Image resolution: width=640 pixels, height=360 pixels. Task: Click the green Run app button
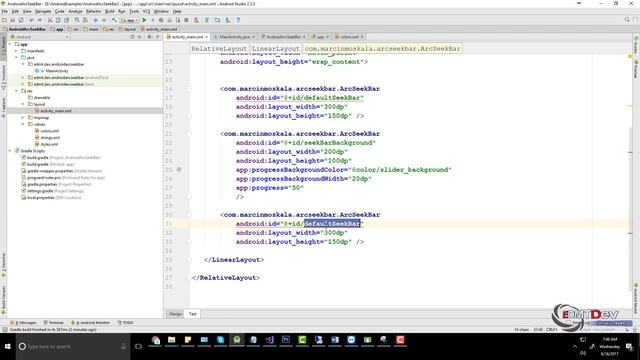tap(144, 20)
